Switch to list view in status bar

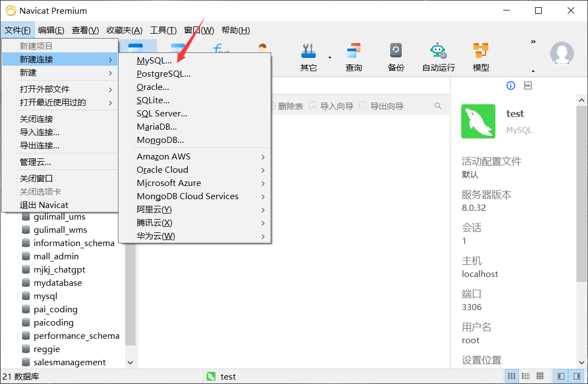click(526, 376)
